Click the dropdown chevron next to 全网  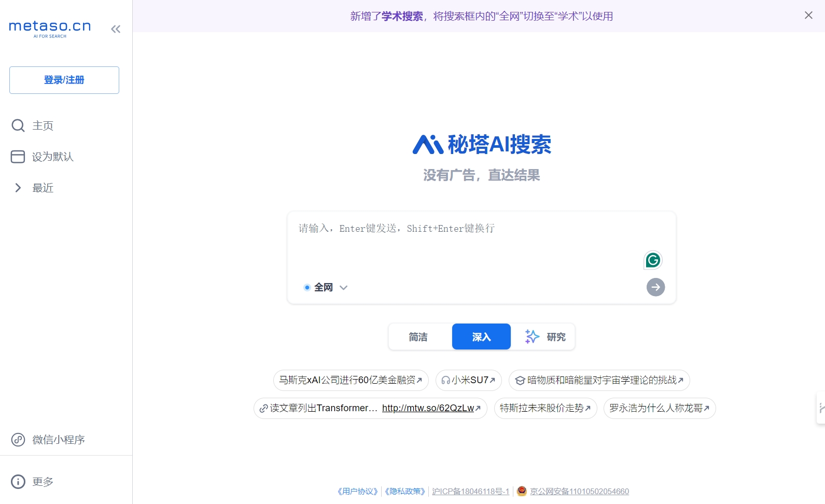tap(343, 287)
